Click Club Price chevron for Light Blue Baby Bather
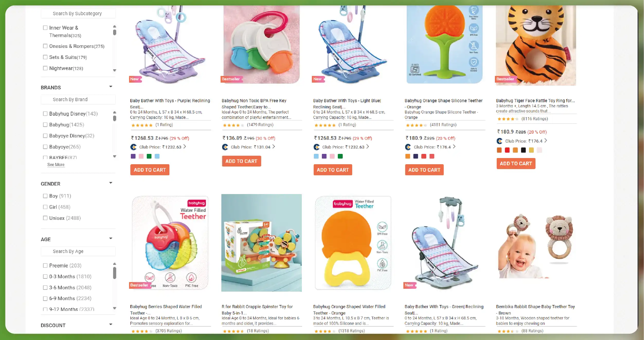644x340 pixels. click(x=368, y=146)
